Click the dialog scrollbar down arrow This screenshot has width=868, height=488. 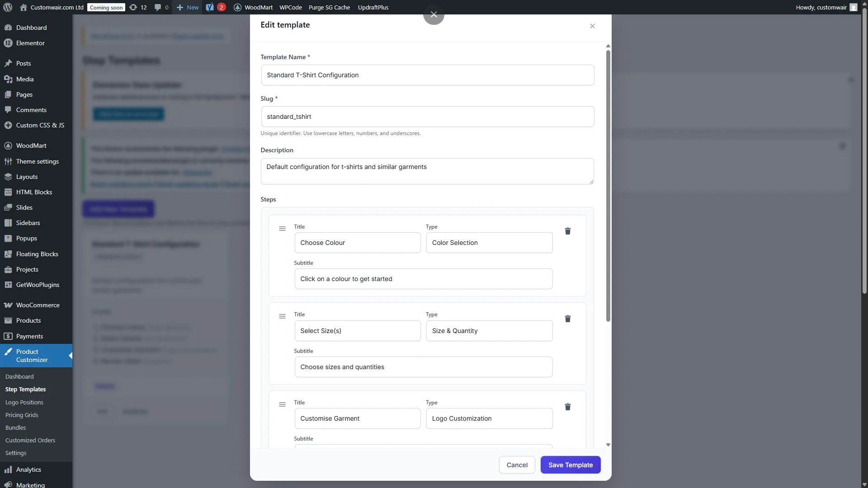pos(608,445)
